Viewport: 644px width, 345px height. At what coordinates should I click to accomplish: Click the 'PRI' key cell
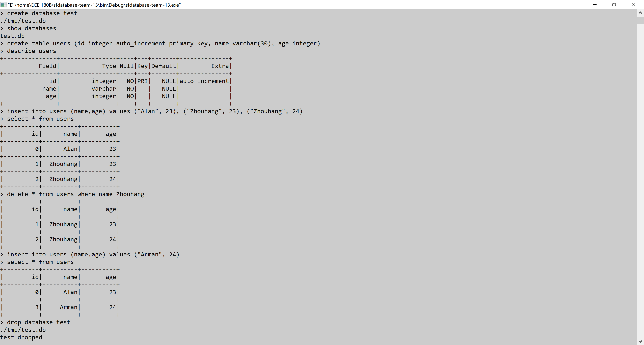click(143, 81)
